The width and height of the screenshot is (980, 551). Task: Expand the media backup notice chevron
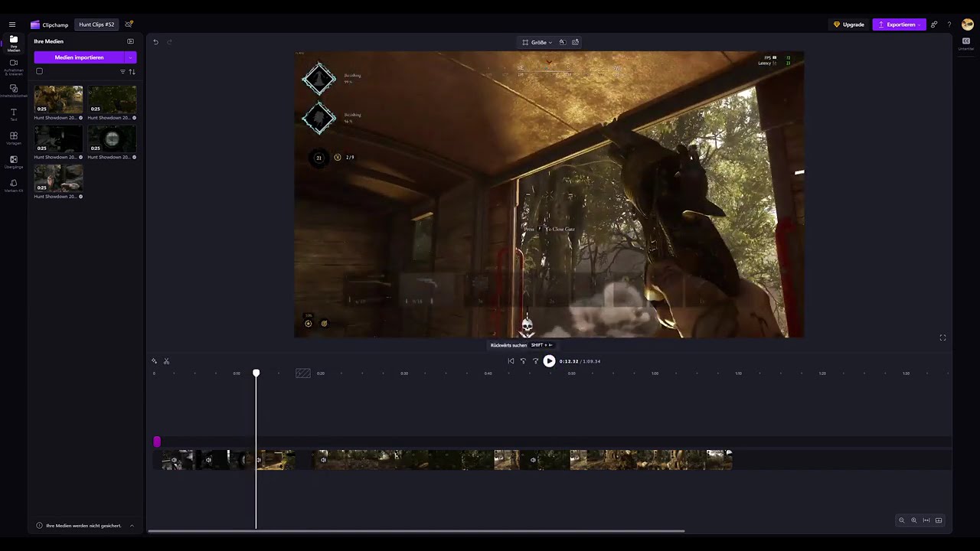pos(132,526)
